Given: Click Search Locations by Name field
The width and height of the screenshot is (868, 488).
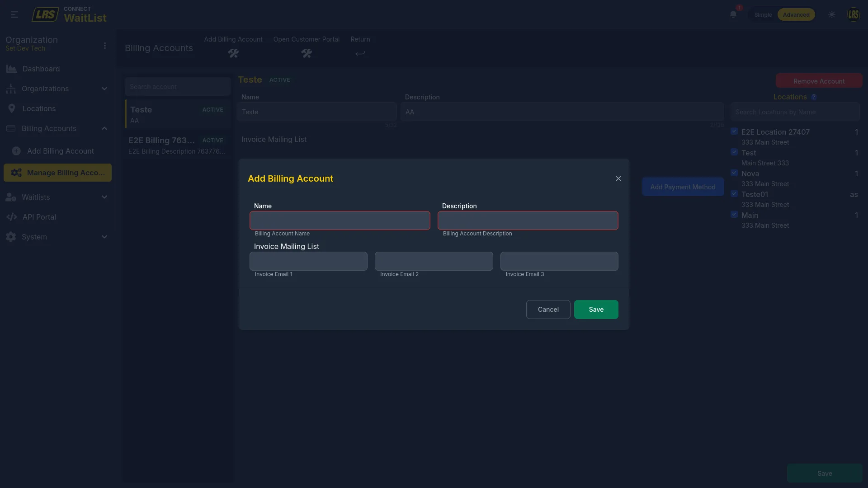Looking at the screenshot, I should point(795,112).
